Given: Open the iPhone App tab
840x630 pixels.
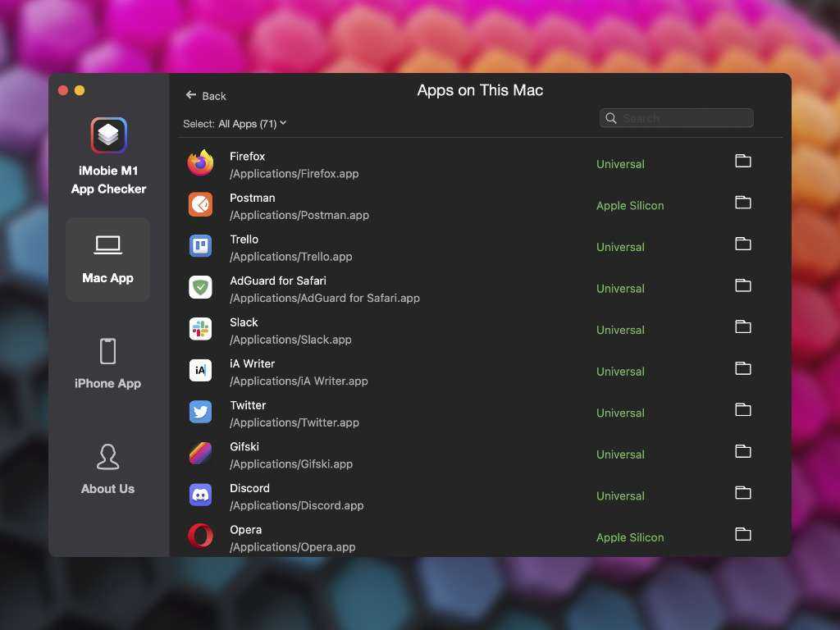Looking at the screenshot, I should click(x=107, y=364).
